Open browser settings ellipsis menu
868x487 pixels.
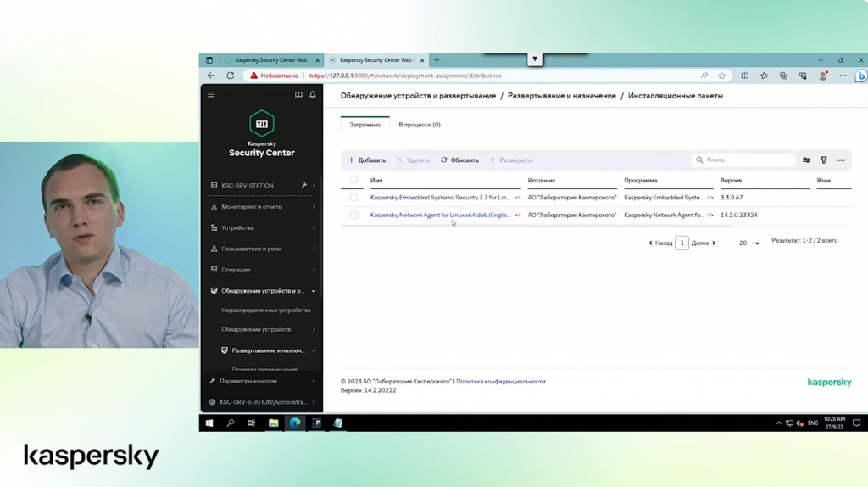tap(843, 76)
